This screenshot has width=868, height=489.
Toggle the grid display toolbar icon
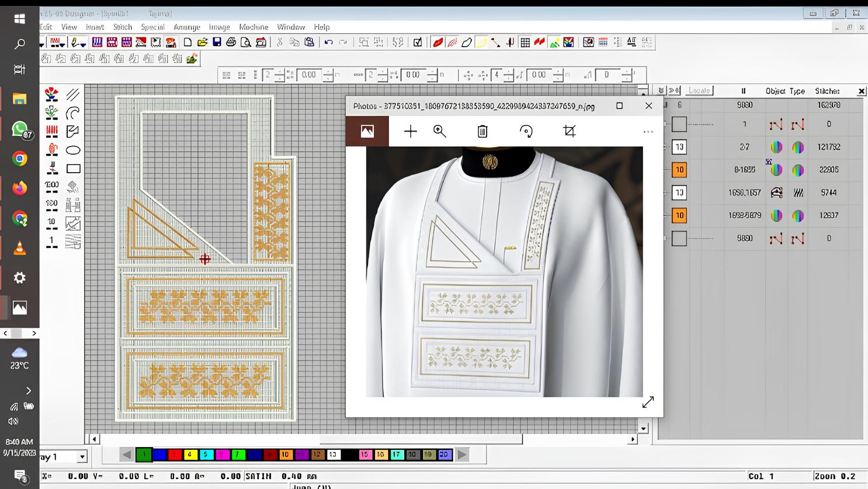tap(525, 42)
